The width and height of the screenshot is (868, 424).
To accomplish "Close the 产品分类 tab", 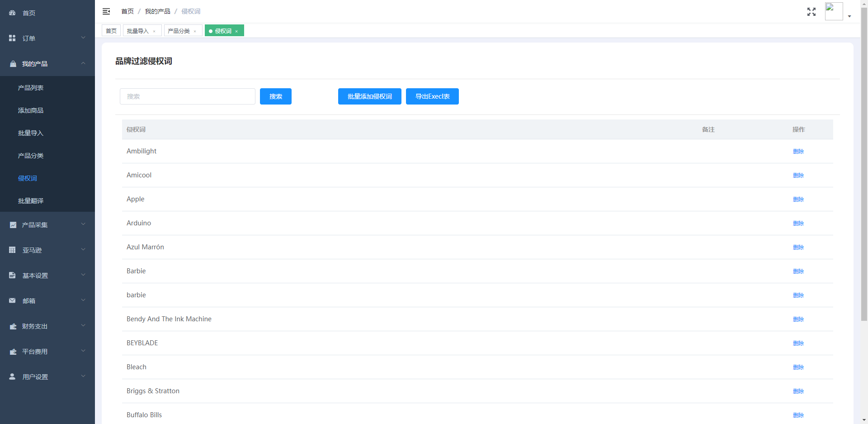I will click(195, 31).
